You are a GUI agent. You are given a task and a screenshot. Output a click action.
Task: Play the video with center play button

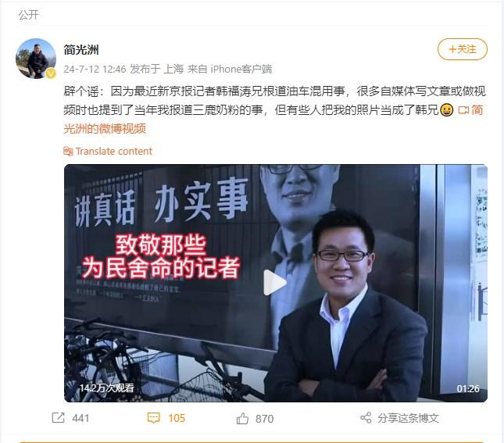[275, 283]
